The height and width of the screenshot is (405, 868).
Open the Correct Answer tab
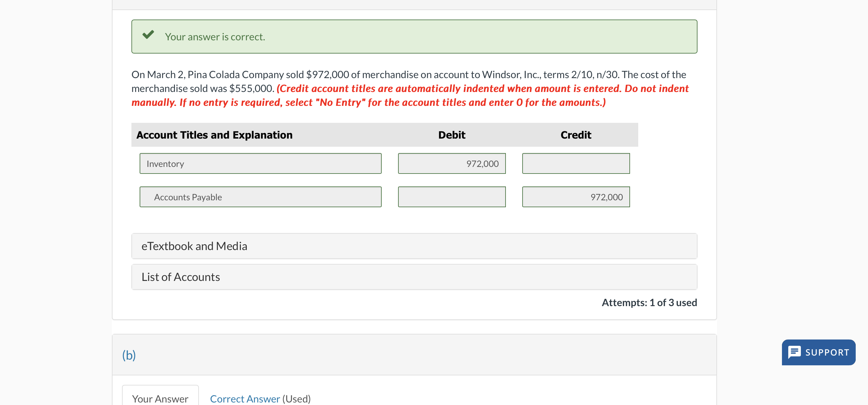245,398
